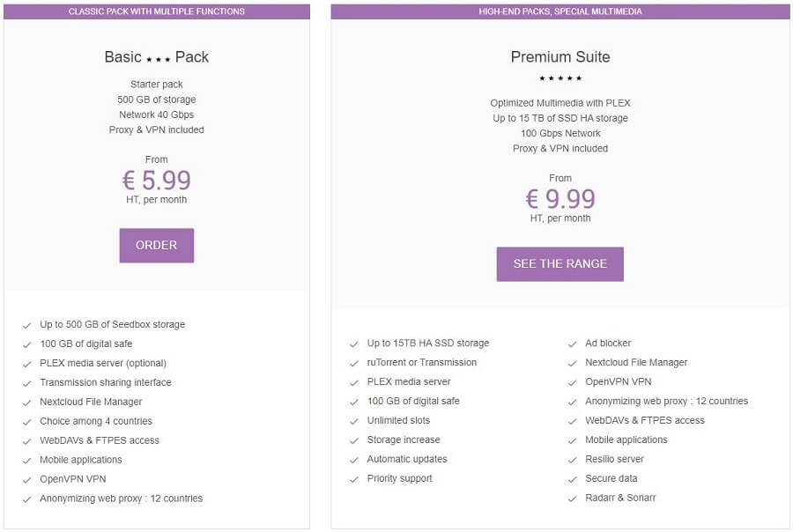Image resolution: width=793 pixels, height=532 pixels.
Task: Select the Classic Pack With Multiple Functions header
Action: click(157, 11)
